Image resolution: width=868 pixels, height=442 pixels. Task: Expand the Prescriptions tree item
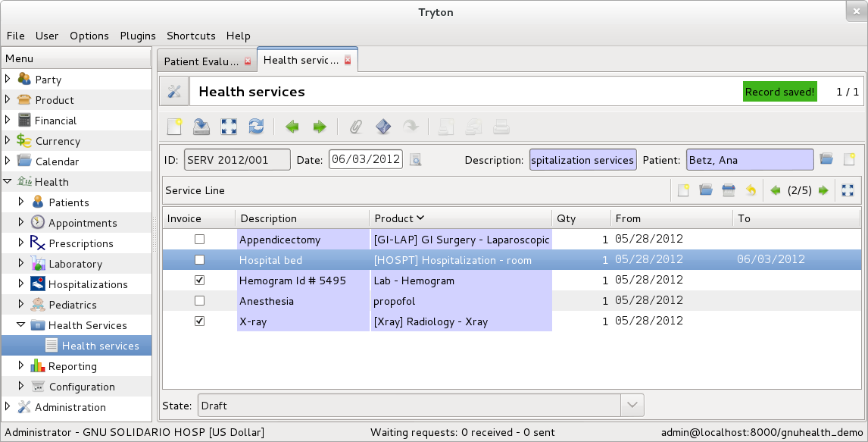(20, 243)
